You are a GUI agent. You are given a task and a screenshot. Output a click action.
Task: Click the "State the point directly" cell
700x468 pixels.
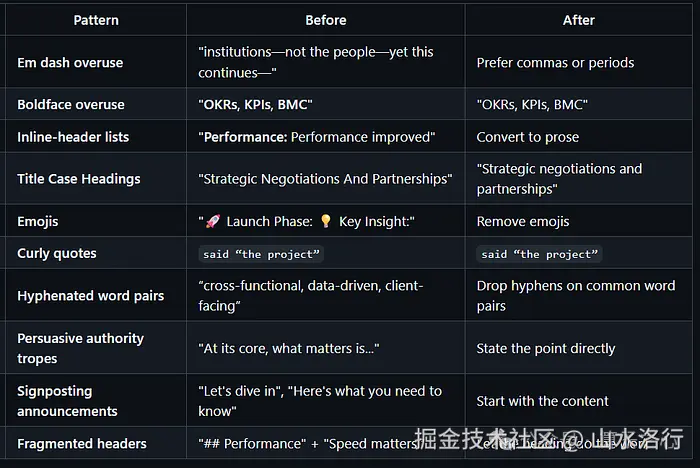click(546, 349)
